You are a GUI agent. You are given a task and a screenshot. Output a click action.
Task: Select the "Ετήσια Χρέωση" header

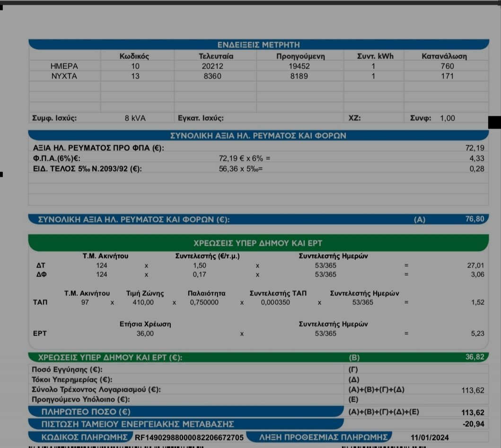tap(145, 324)
